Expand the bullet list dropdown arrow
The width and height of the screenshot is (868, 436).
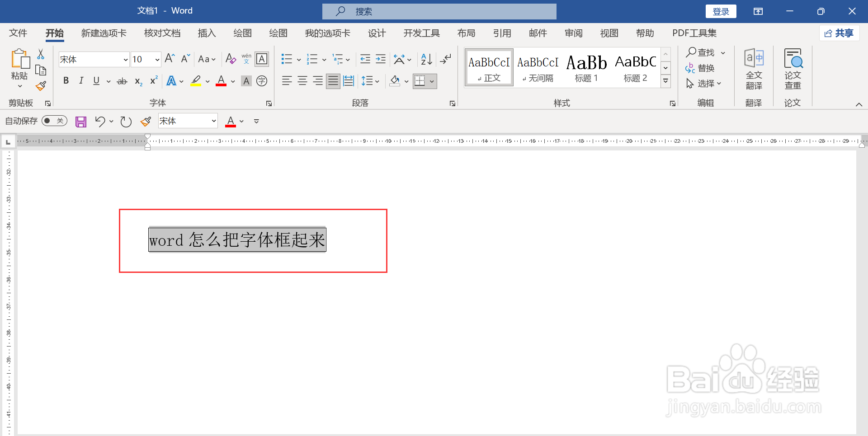299,60
